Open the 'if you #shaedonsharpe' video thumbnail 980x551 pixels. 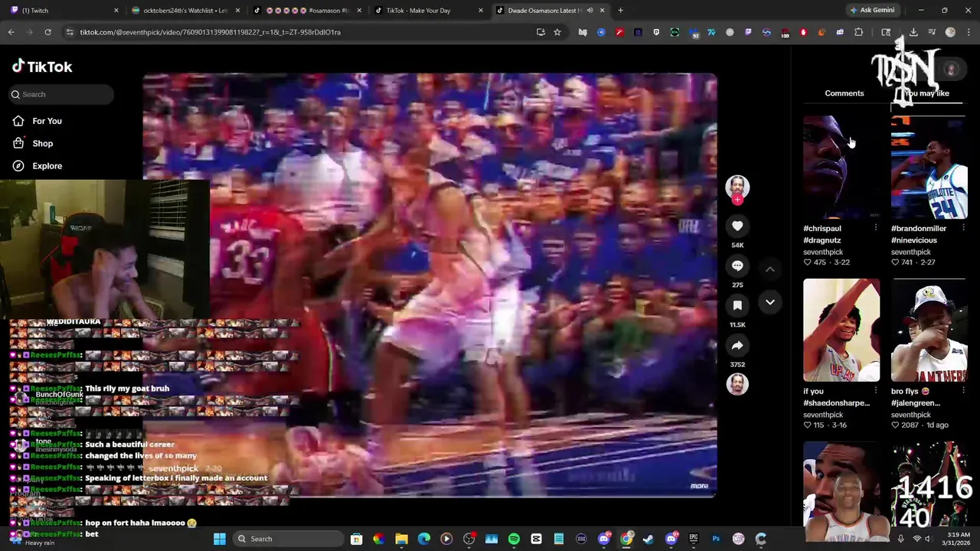841,330
